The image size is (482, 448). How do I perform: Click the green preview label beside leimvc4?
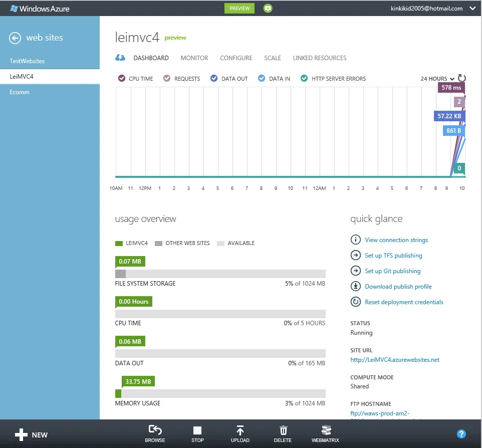pos(175,38)
